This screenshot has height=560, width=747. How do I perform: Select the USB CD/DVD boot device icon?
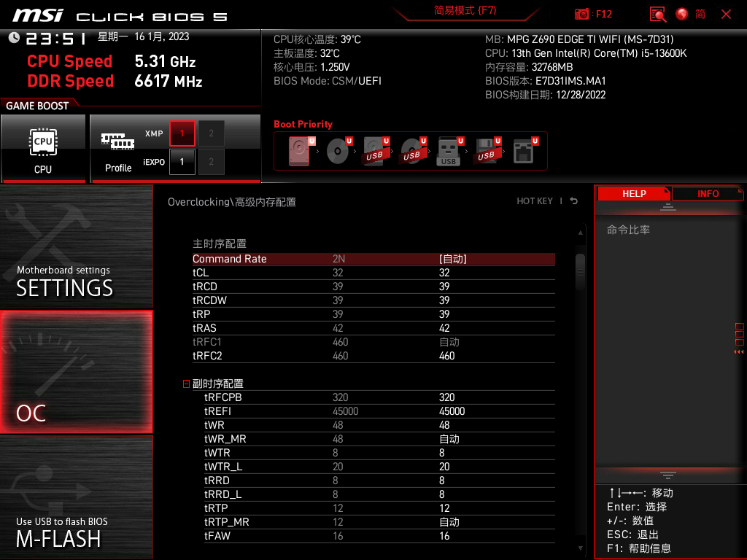click(x=413, y=151)
